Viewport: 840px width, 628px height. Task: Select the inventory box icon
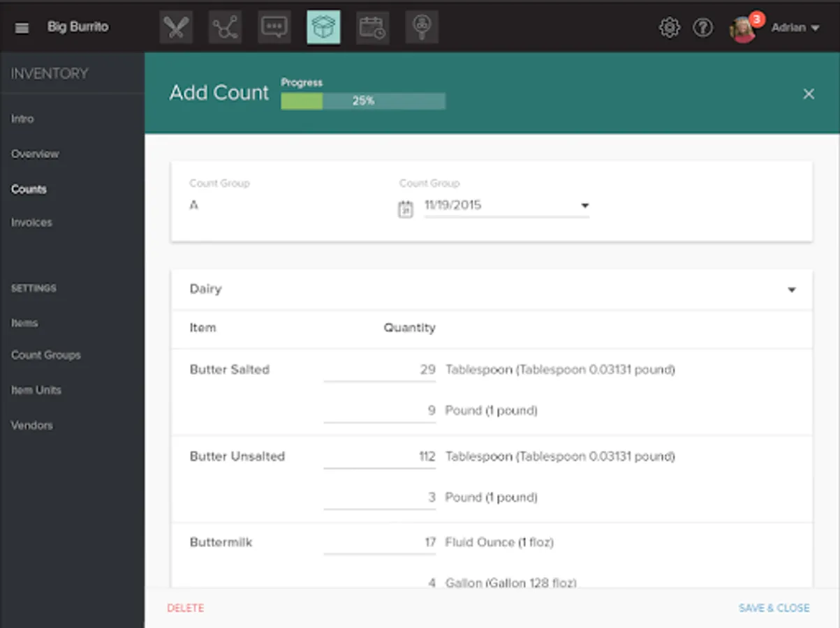coord(324,27)
